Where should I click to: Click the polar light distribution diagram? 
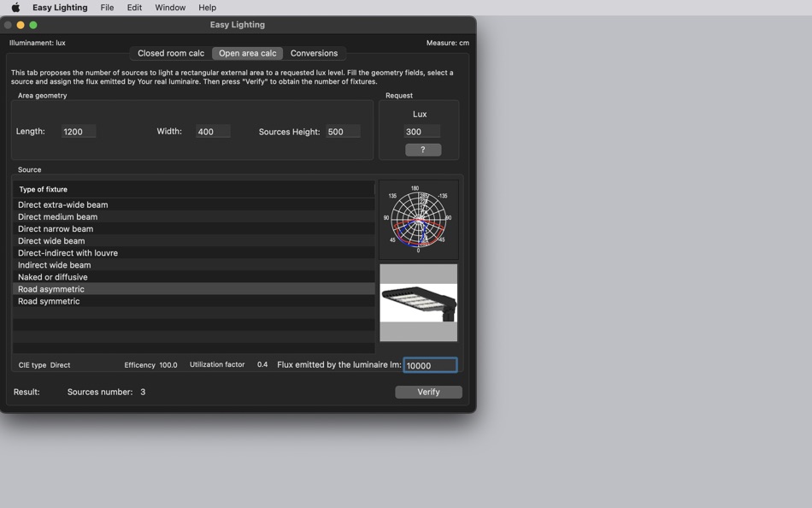pos(419,219)
